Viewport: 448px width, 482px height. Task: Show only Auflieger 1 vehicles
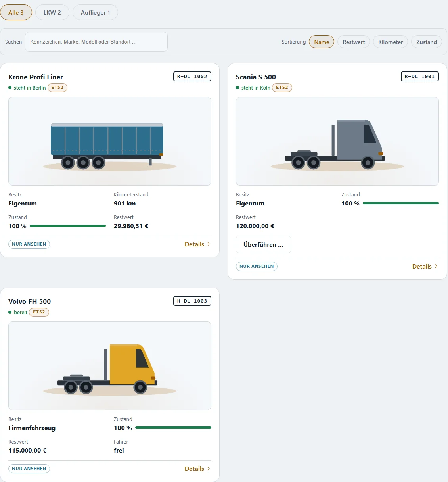(x=95, y=12)
